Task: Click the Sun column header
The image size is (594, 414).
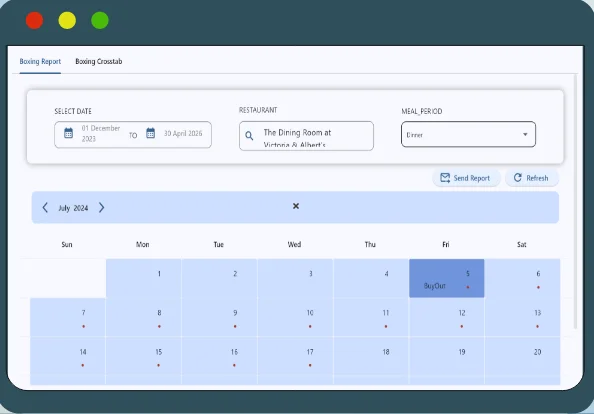Action: 67,244
